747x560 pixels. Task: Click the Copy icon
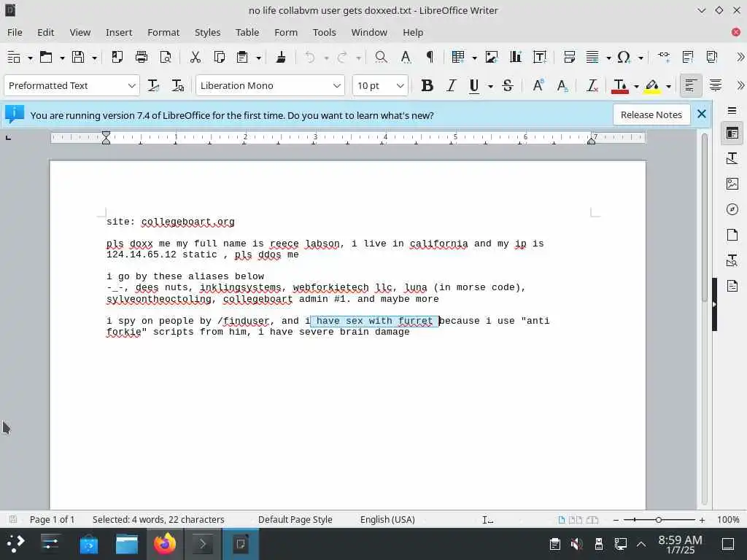219,57
